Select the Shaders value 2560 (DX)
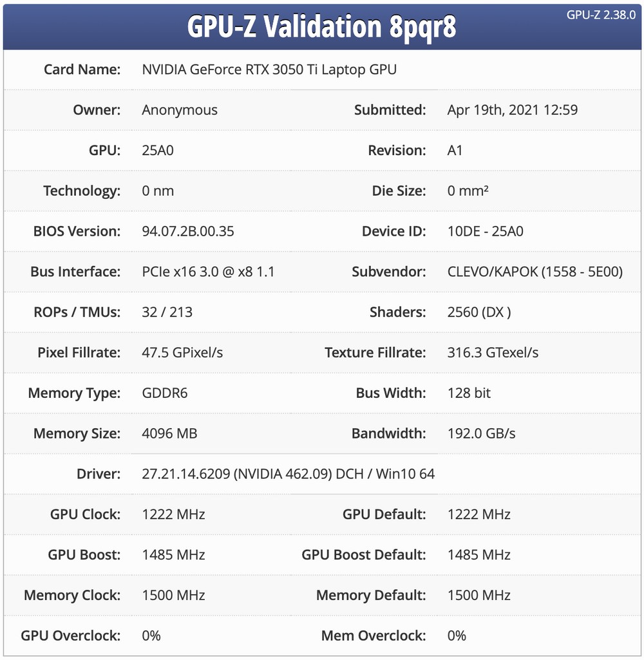Screen dimensions: 644x660 [x=479, y=312]
